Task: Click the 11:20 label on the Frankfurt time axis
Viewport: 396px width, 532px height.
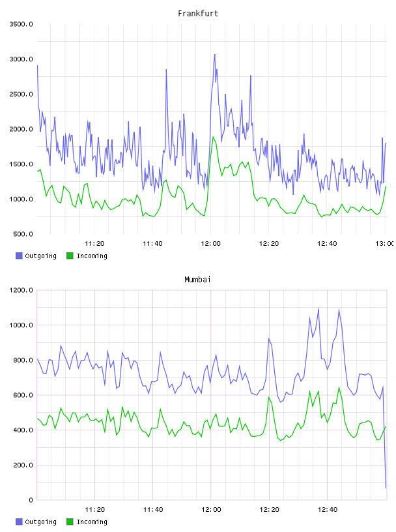Action: tap(94, 243)
